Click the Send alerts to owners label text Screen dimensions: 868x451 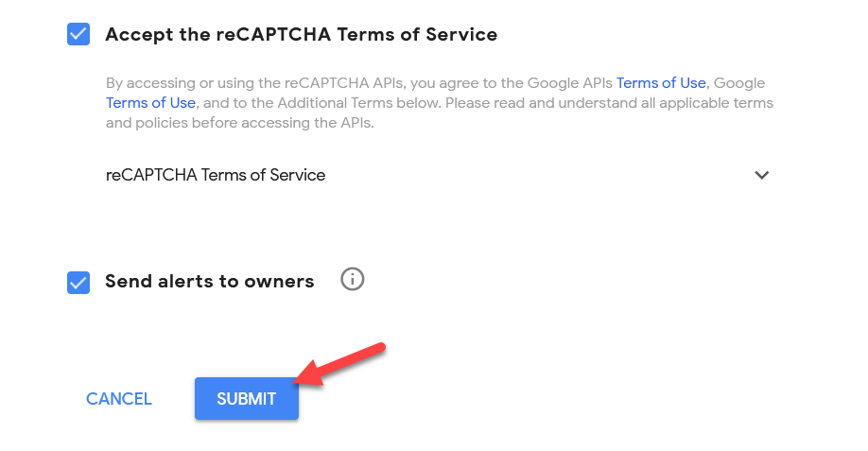[210, 281]
